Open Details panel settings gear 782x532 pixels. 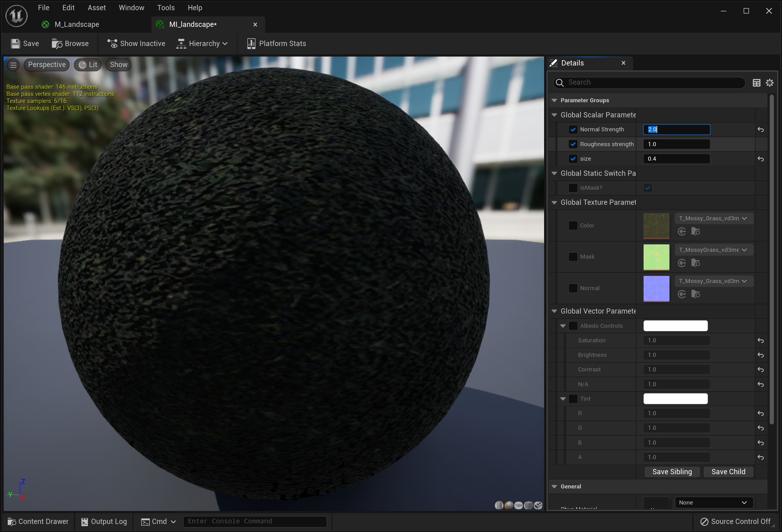pos(770,83)
